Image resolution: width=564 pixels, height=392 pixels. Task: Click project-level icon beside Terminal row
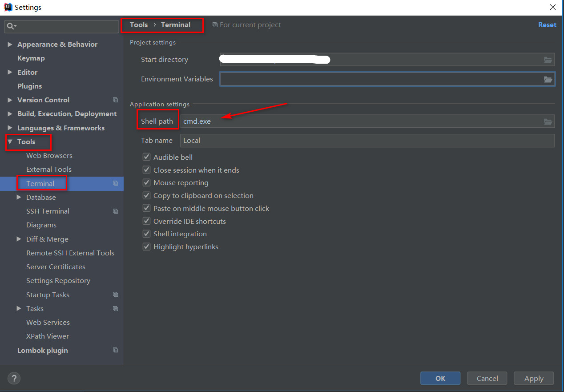[x=116, y=183]
